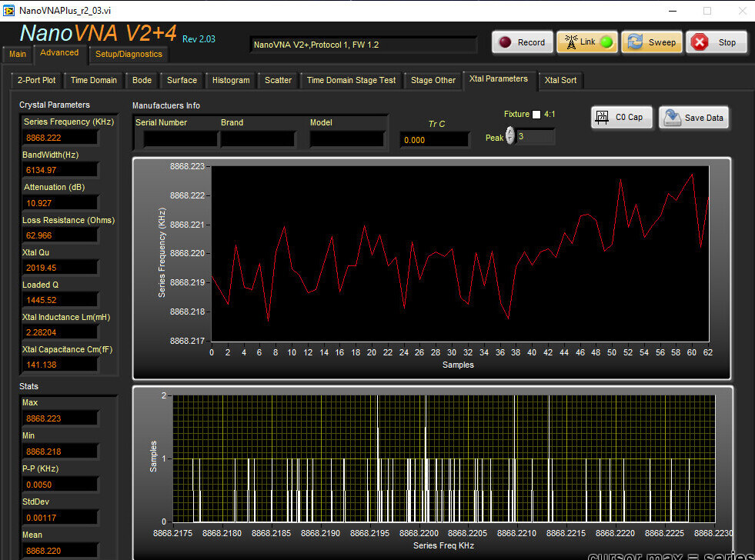Close the NanoVNAPlus window
This screenshot has height=560, width=755.
pyautogui.click(x=743, y=11)
